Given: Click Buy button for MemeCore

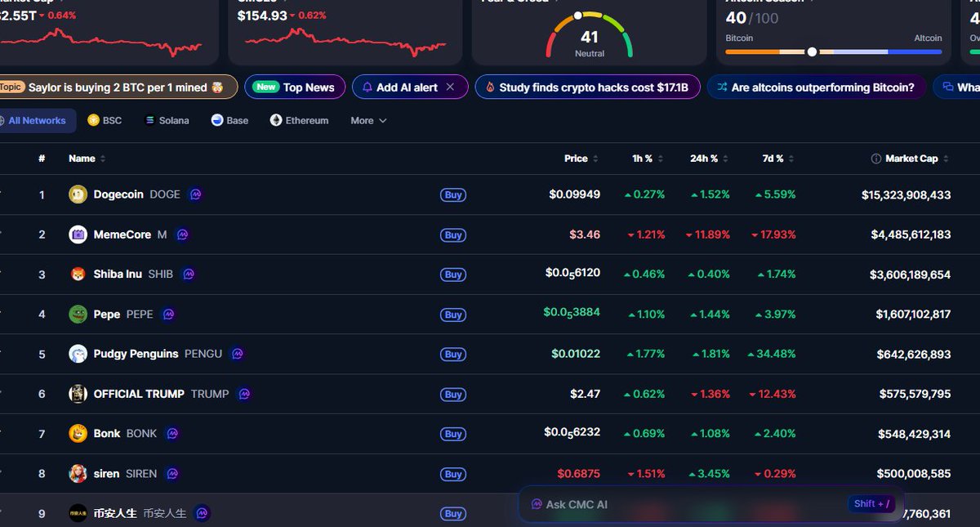Looking at the screenshot, I should (453, 235).
